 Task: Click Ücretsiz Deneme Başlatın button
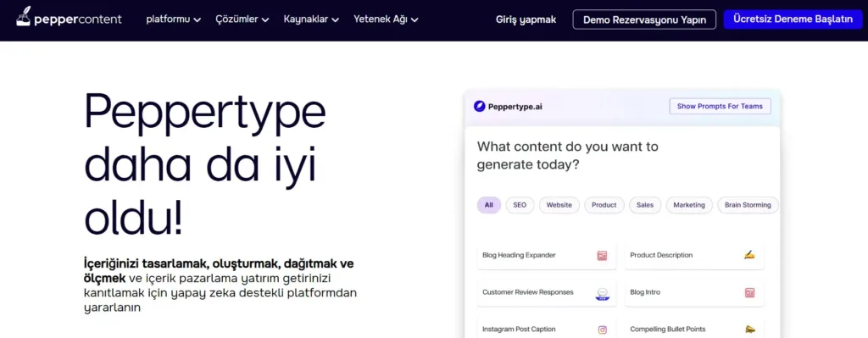click(793, 19)
